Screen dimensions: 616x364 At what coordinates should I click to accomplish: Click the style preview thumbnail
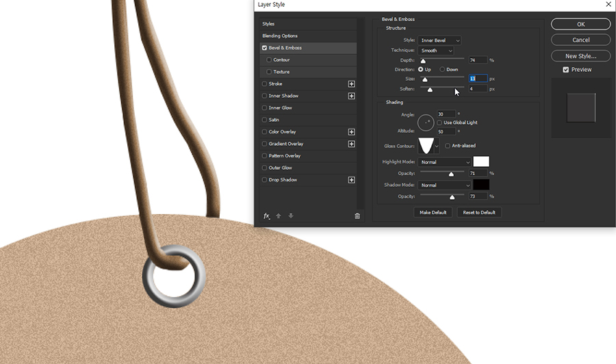click(581, 108)
